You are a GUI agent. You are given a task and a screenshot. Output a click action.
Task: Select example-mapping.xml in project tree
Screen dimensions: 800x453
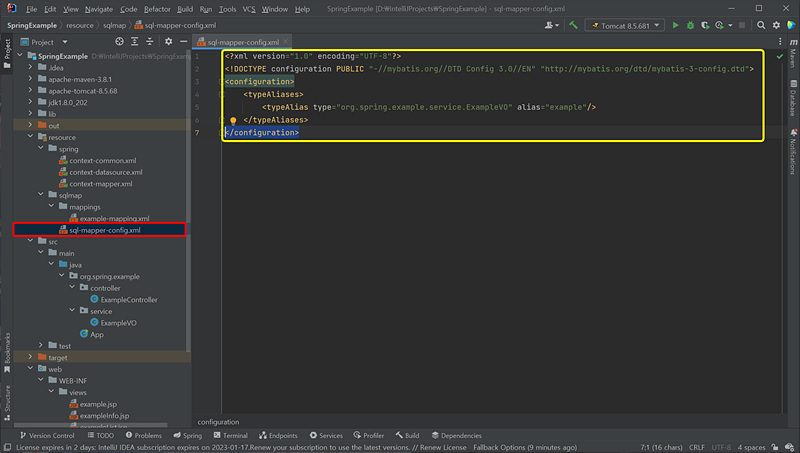pos(114,218)
